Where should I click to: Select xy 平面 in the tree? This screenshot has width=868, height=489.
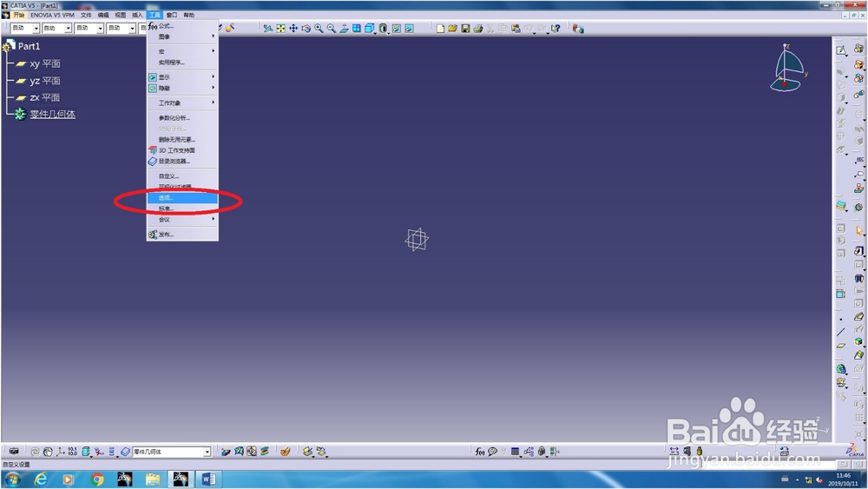[45, 63]
